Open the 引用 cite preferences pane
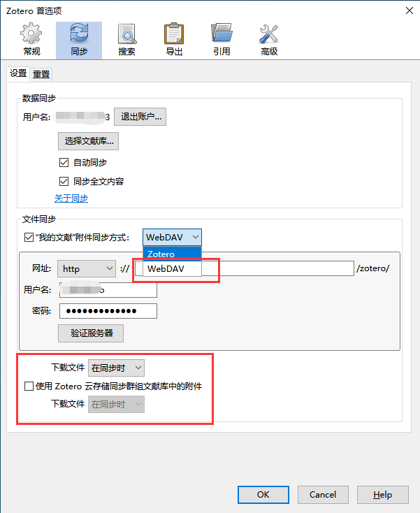 click(222, 41)
